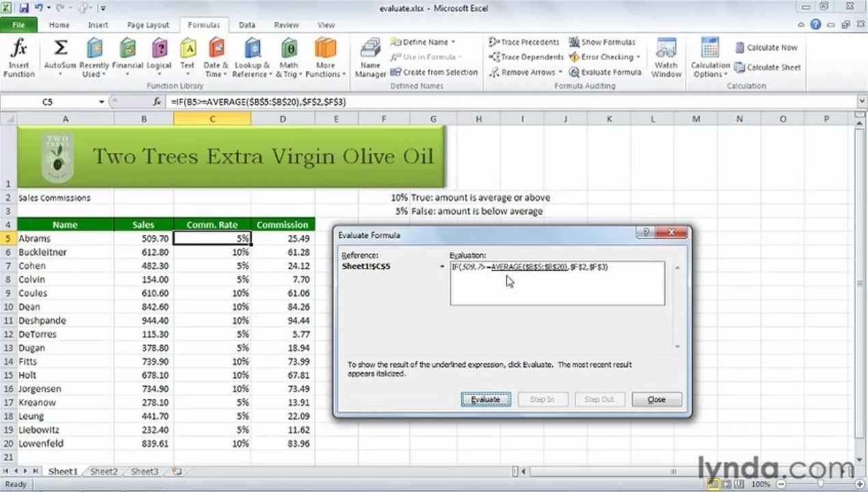The height and width of the screenshot is (492, 868).
Task: Switch to the Insert tab
Action: click(x=98, y=25)
